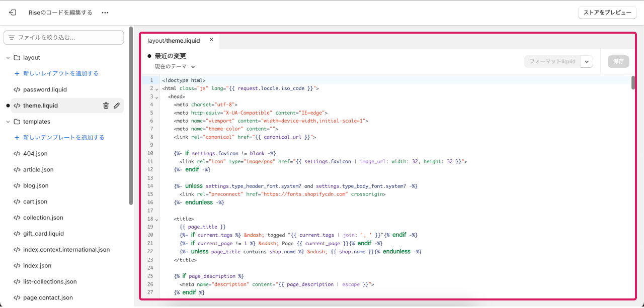This screenshot has width=644, height=308.
Task: Fold the title block on line 18
Action: pos(156,220)
